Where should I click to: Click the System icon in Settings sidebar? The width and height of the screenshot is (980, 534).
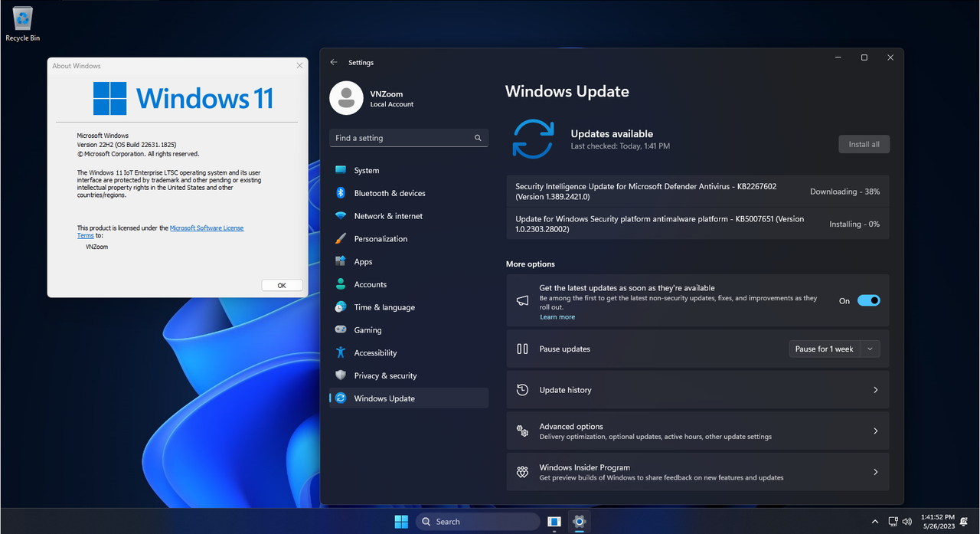(341, 170)
